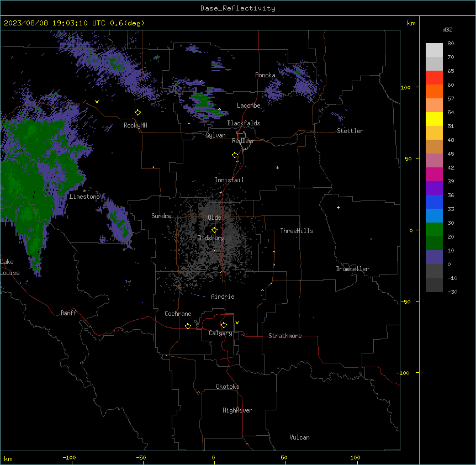Click the yellow diamond marker below Cochrane
The width and height of the screenshot is (476, 465).
click(x=188, y=326)
